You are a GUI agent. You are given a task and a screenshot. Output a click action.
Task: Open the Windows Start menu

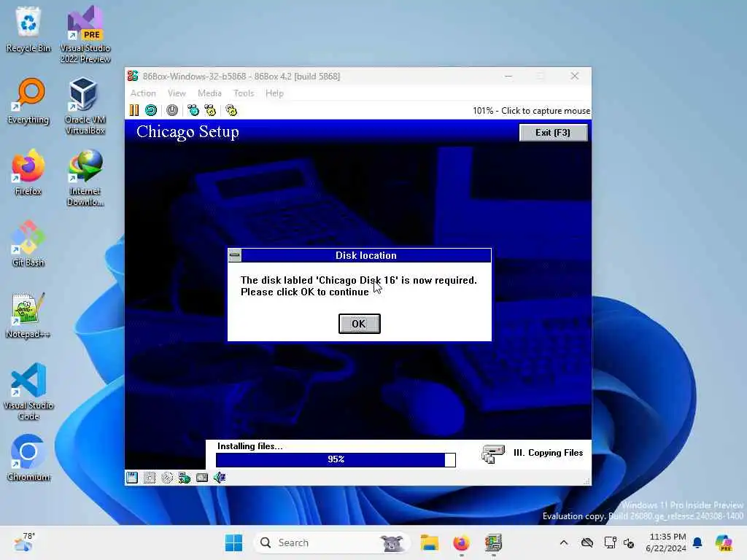click(x=233, y=542)
